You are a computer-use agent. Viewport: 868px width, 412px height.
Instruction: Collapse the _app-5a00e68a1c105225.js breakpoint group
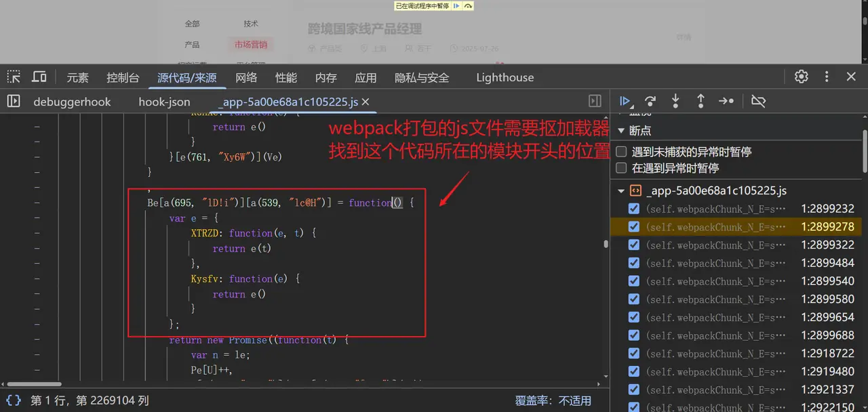[x=621, y=191]
